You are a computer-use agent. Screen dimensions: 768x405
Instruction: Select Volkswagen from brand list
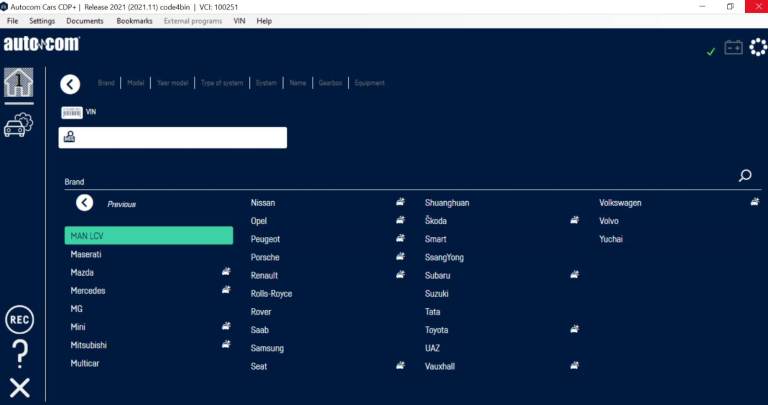tap(620, 203)
